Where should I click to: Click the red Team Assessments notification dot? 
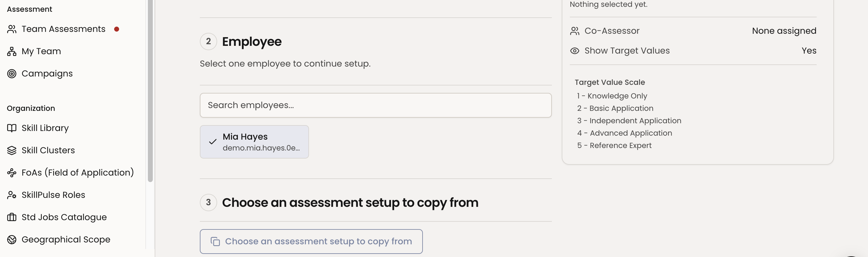[117, 29]
